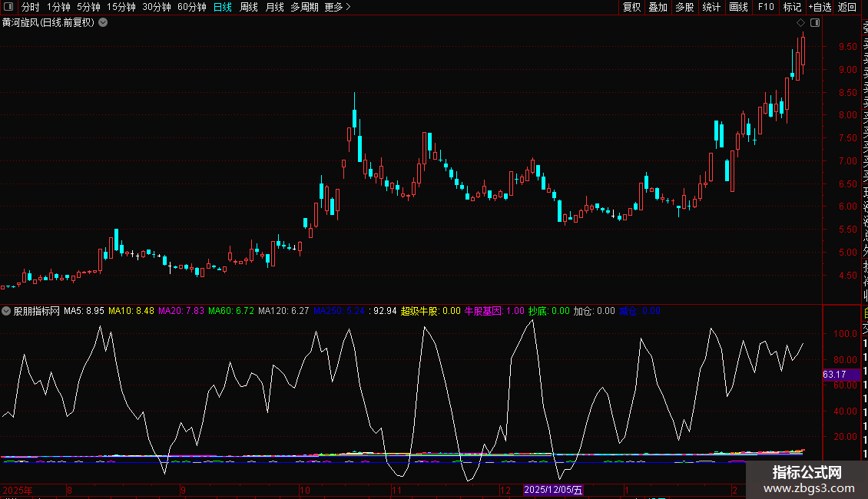Open 多周期 multi-period view
The image size is (868, 499).
(x=304, y=7)
